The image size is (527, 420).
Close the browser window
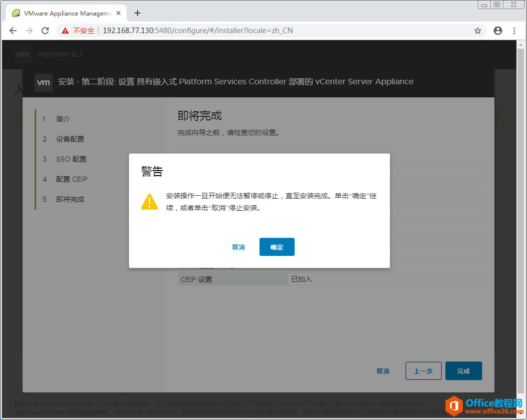tap(513, 5)
